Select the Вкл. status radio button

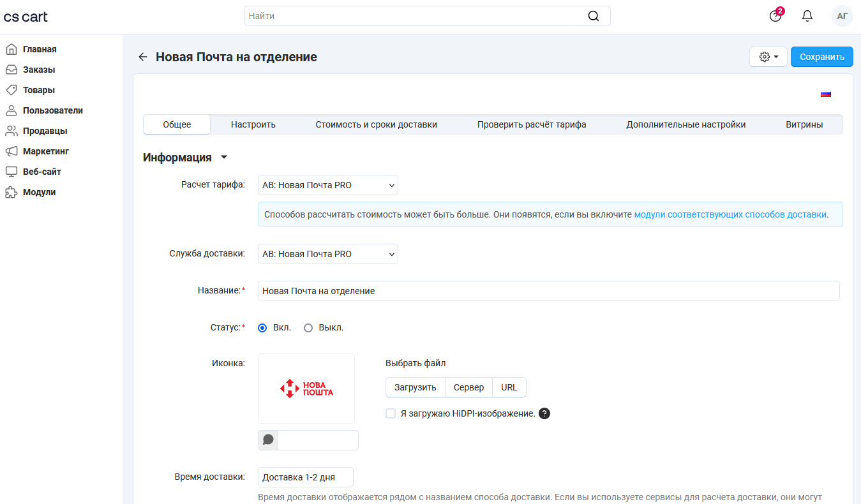262,328
